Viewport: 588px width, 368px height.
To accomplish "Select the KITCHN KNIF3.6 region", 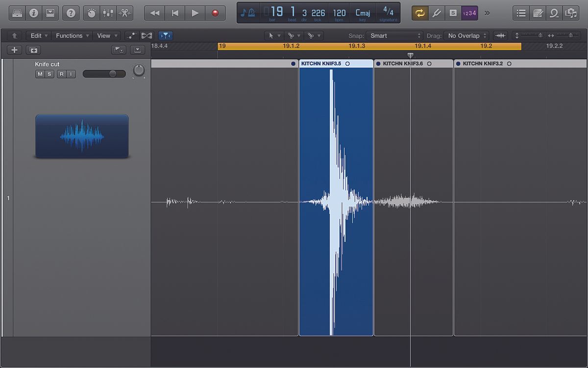I will (413, 196).
